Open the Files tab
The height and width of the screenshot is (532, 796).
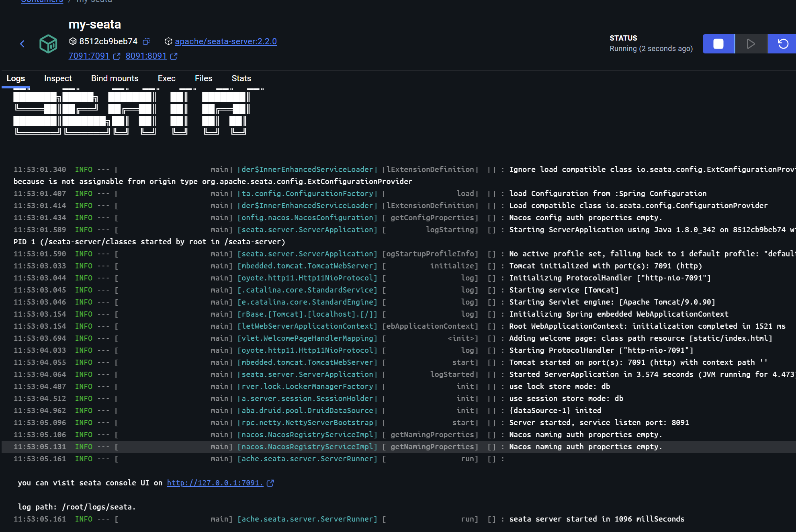click(203, 78)
